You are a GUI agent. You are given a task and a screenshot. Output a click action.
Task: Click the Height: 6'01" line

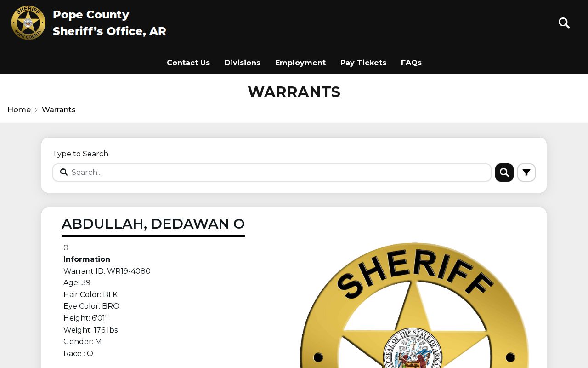click(86, 318)
